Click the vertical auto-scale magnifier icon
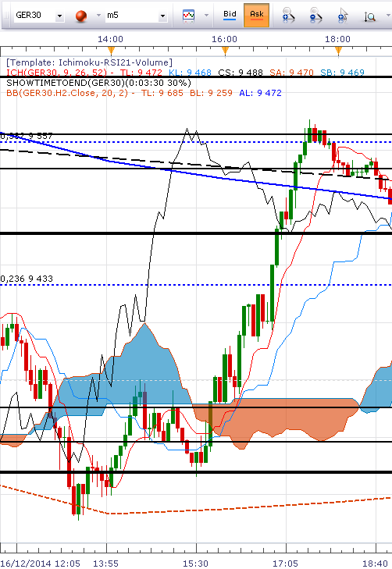Viewport: 392px width, 569px height. pos(370,16)
